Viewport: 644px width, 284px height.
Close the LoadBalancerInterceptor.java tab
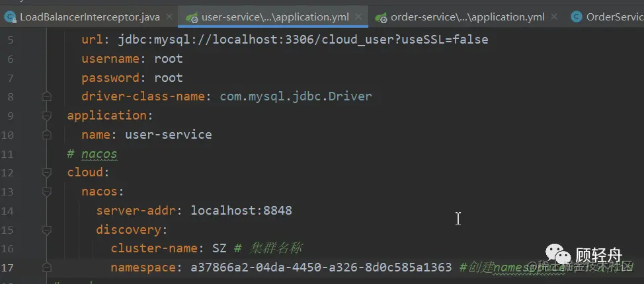pos(169,17)
